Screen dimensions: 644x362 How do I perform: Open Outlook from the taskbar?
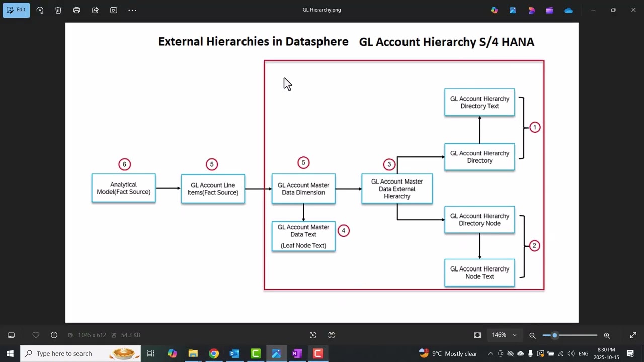(x=234, y=353)
